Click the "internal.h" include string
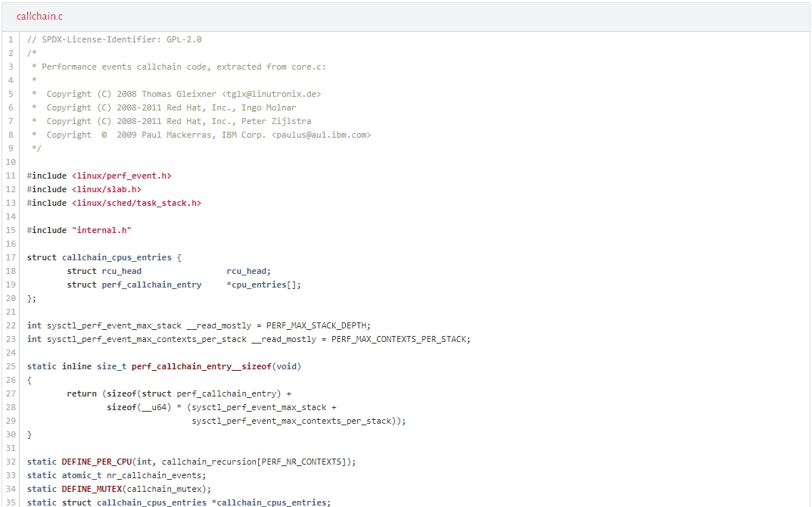812x507 pixels. coord(102,230)
